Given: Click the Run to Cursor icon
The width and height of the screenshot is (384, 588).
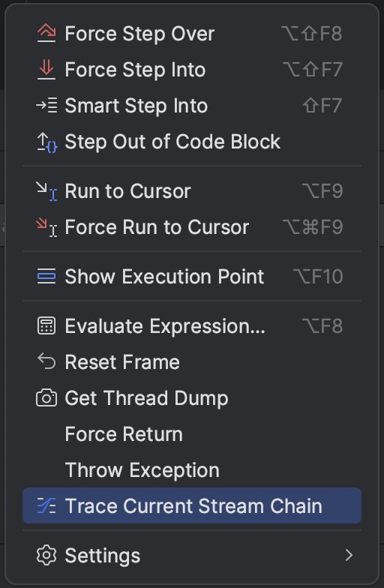Looking at the screenshot, I should 46,191.
